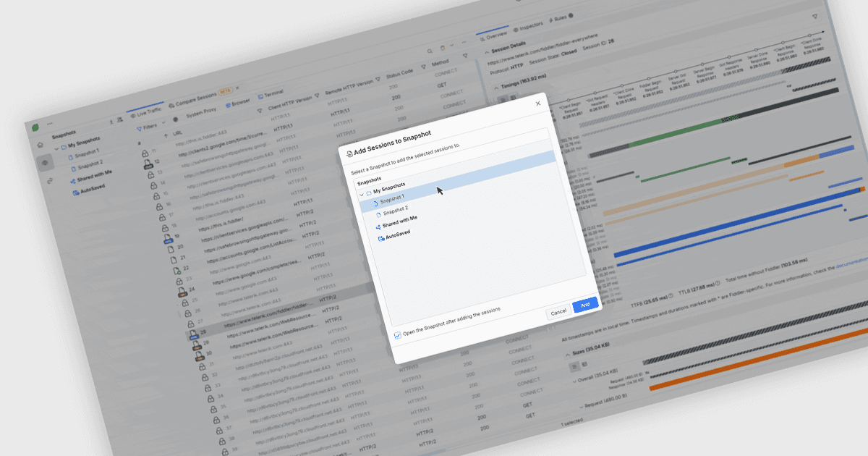Collapse the Session Details section
Image resolution: width=868 pixels, height=456 pixels.
click(x=486, y=53)
